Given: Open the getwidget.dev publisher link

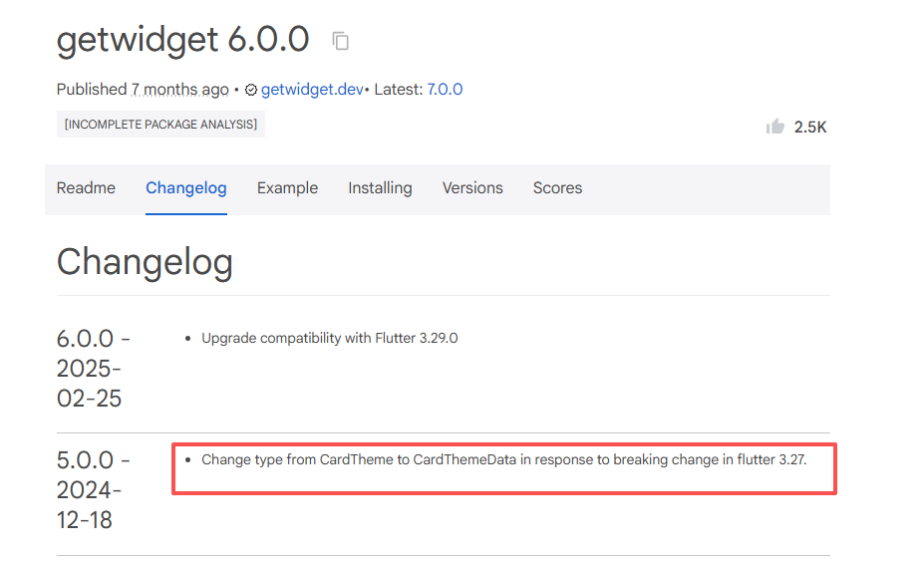Looking at the screenshot, I should click(312, 90).
